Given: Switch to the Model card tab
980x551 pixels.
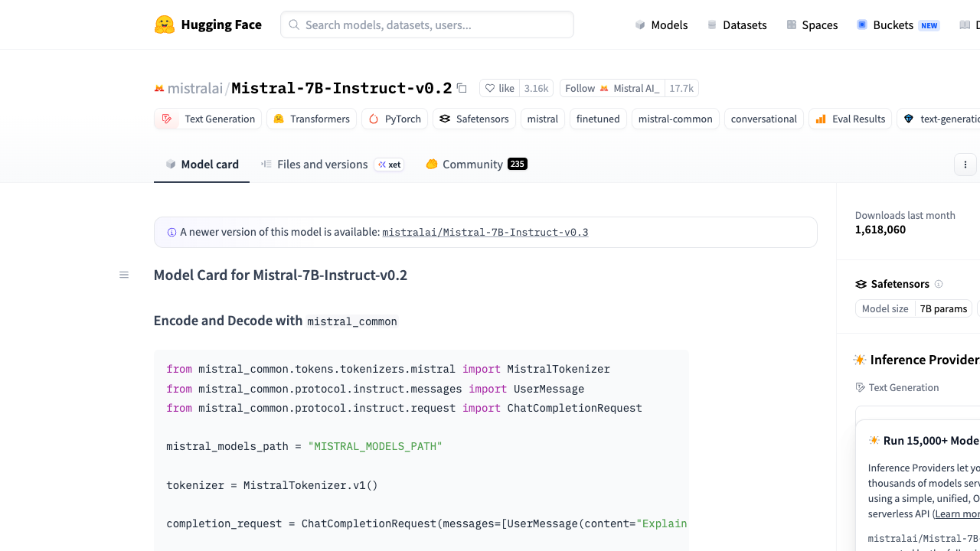Looking at the screenshot, I should pos(202,165).
